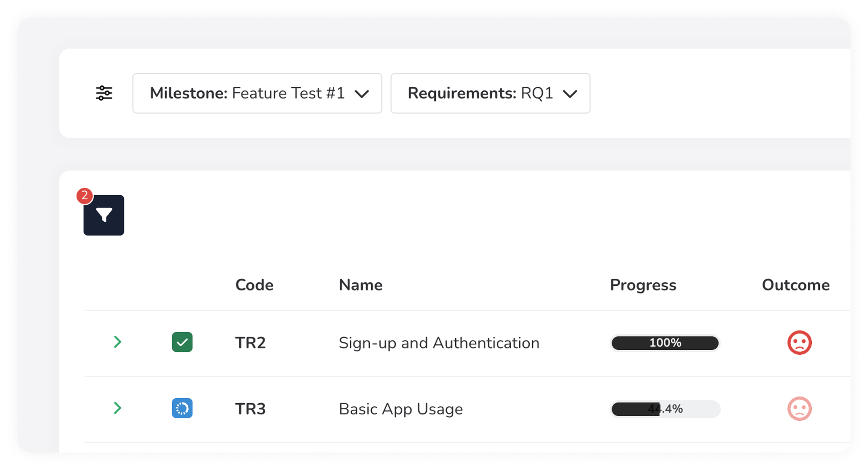Mark TR2 Sign-up and Authentication as unchecked
The width and height of the screenshot is (868, 470).
click(182, 342)
